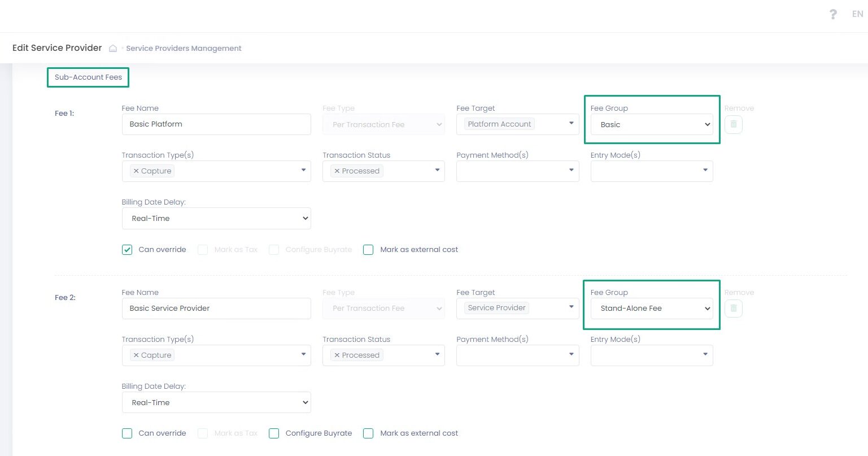The height and width of the screenshot is (456, 868).
Task: Remove the Processed tag in Fee 1
Action: pos(337,171)
